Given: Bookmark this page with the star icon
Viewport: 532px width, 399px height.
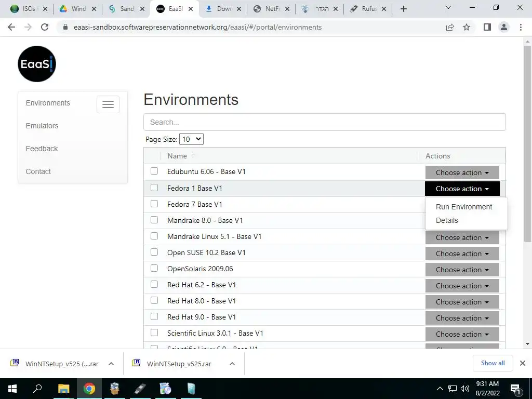Looking at the screenshot, I should point(467,27).
